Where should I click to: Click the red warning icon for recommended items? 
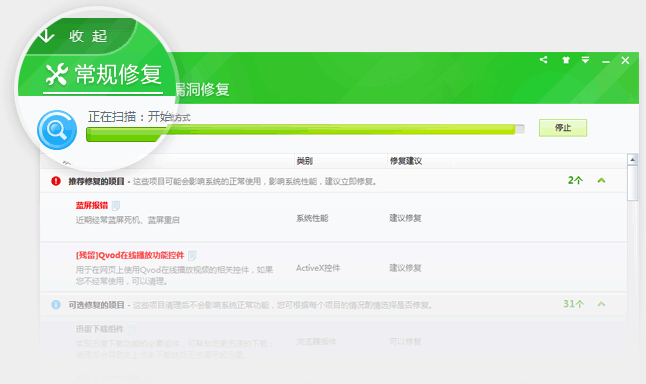click(x=56, y=181)
